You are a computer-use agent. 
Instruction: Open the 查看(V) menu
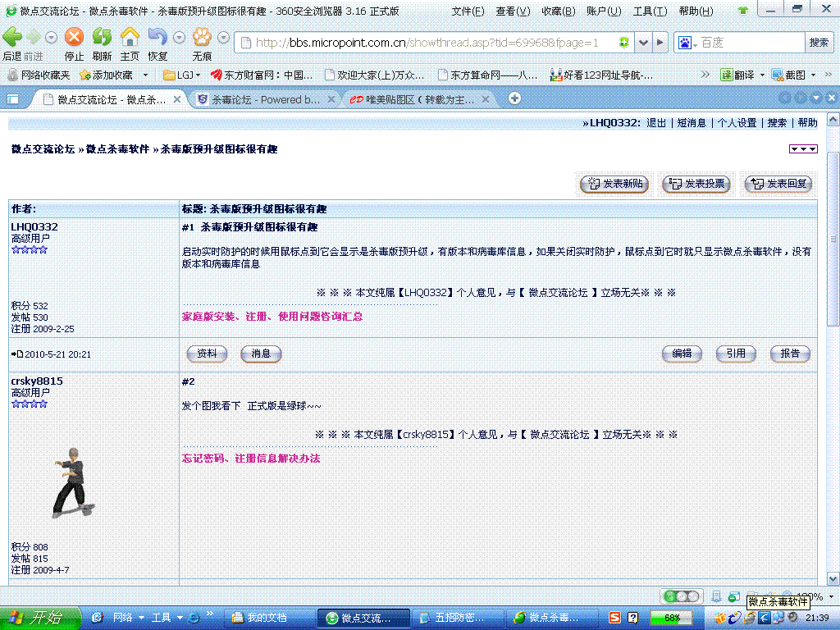513,11
